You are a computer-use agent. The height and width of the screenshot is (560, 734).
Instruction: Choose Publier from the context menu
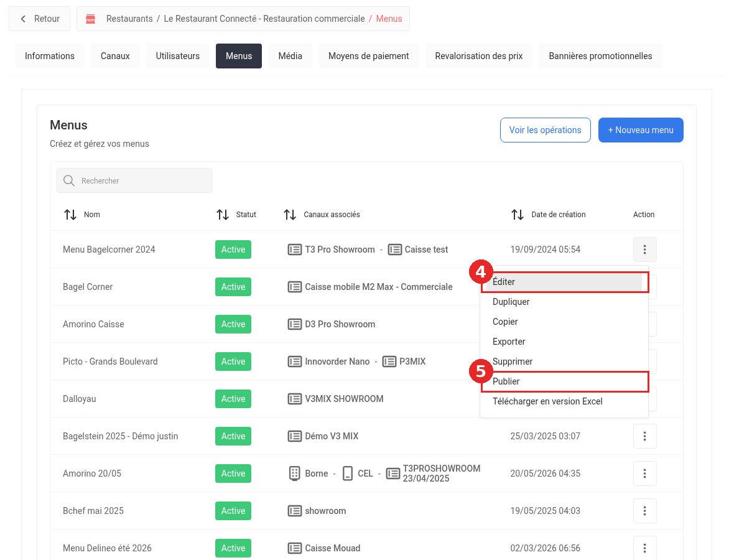tap(564, 381)
